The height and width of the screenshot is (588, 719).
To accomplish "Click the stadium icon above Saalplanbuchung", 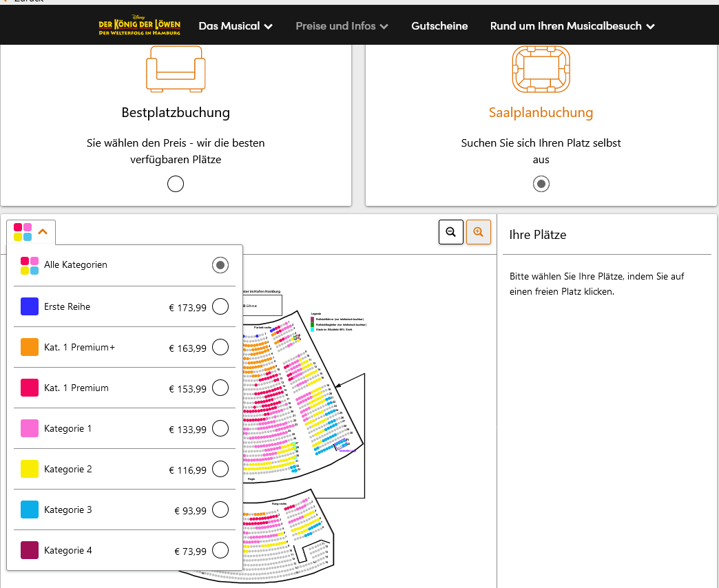I will point(541,69).
